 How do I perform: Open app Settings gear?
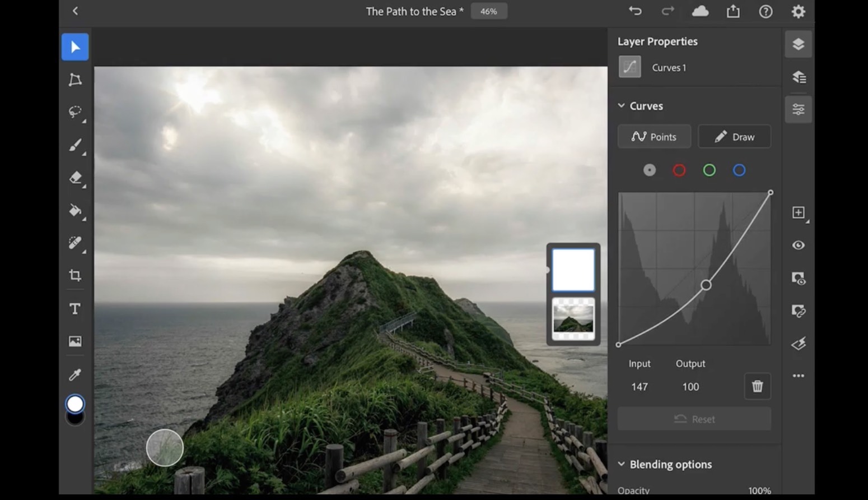798,11
